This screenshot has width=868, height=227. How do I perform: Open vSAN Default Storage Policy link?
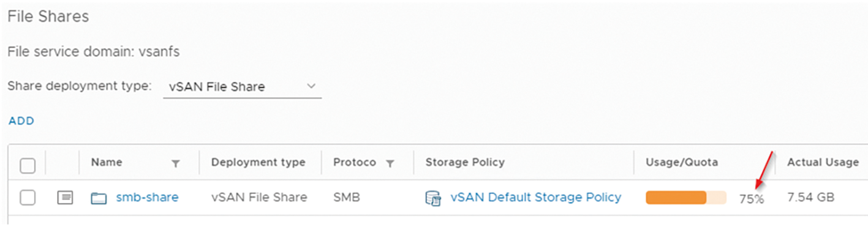tap(536, 197)
